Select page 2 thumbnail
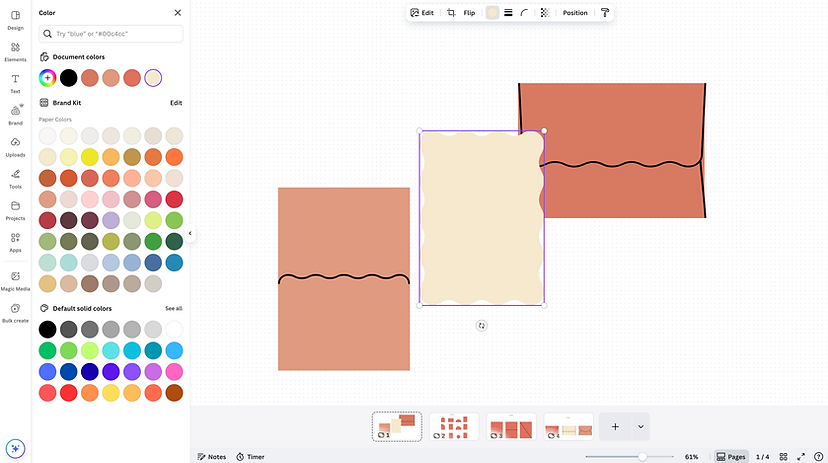 pyautogui.click(x=454, y=427)
